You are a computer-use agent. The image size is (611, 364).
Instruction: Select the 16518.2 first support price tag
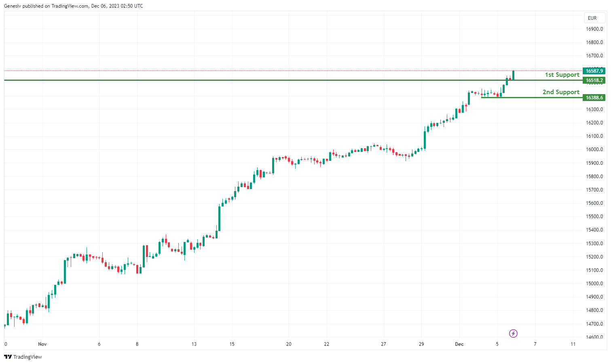(594, 80)
